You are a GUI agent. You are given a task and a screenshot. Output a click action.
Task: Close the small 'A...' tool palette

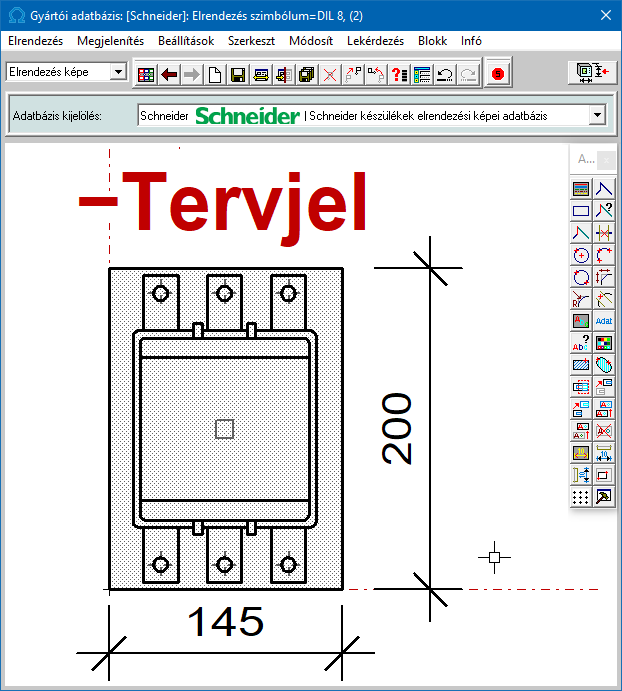tap(607, 160)
